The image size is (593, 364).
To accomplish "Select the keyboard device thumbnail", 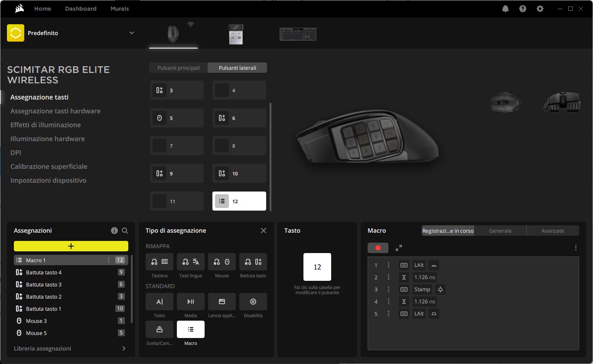I will pos(298,34).
